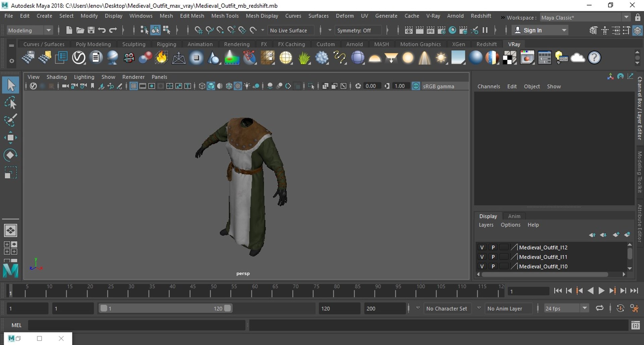Activate the Scale tool

pos(11,172)
